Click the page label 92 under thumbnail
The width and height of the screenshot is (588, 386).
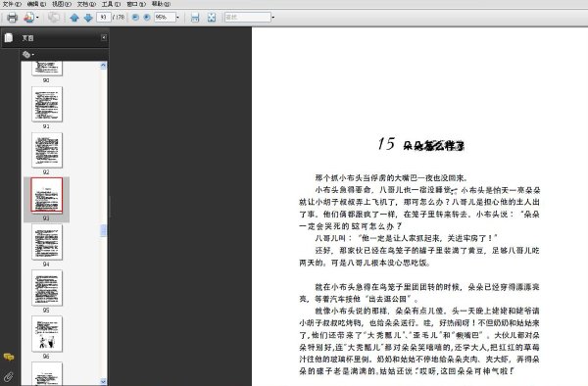coord(46,172)
